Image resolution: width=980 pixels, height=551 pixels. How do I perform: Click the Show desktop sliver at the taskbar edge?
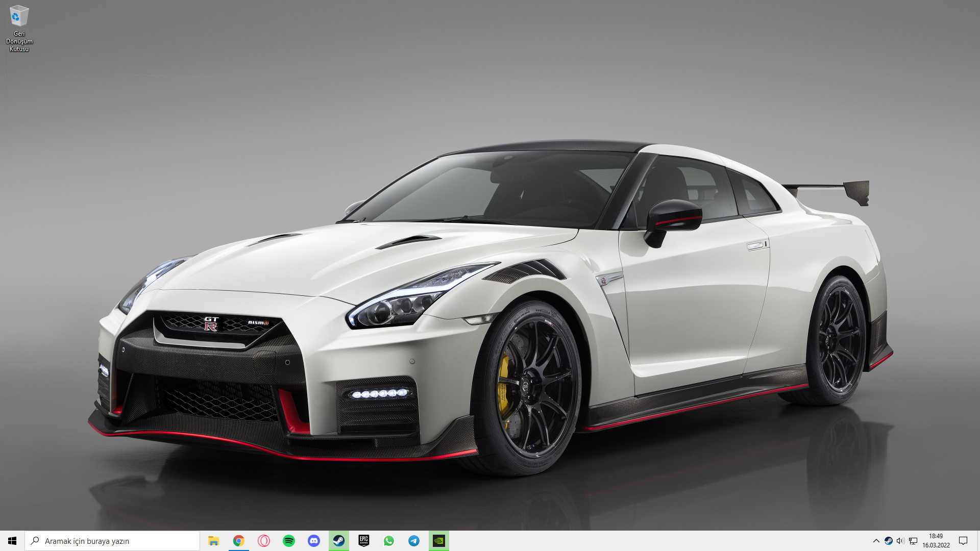978,541
